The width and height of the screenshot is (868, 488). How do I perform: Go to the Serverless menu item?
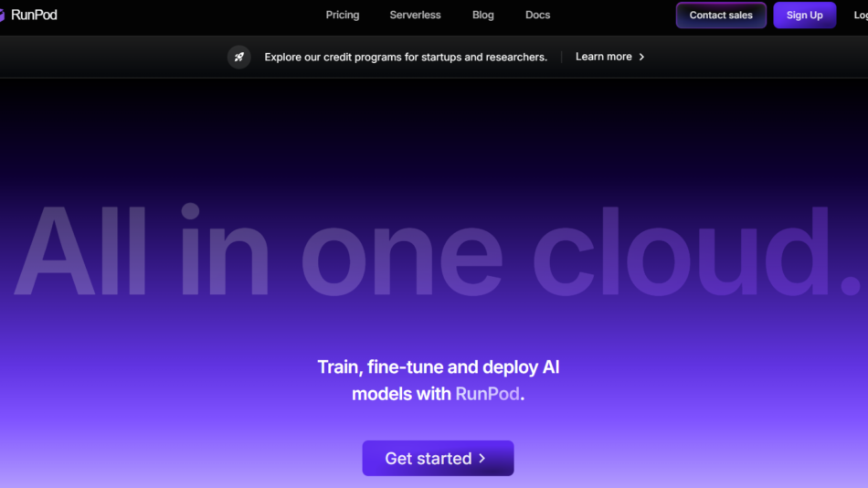pos(415,15)
